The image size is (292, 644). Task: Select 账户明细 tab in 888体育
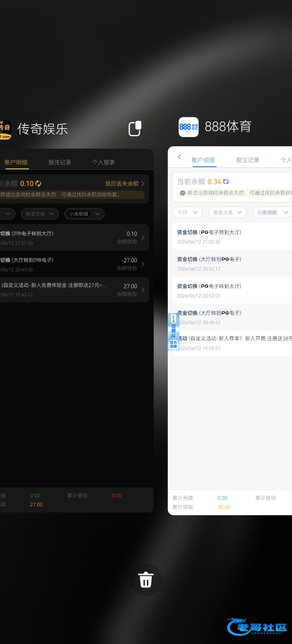click(203, 160)
